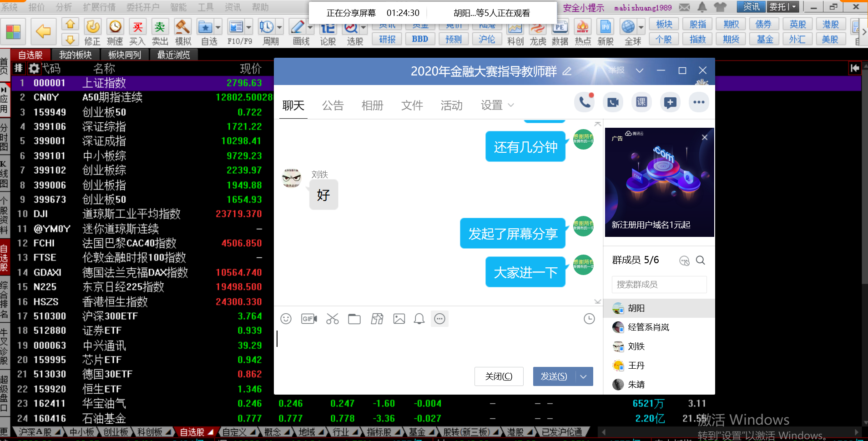Edit group name with pencil icon
Image resolution: width=868 pixels, height=441 pixels.
(567, 71)
